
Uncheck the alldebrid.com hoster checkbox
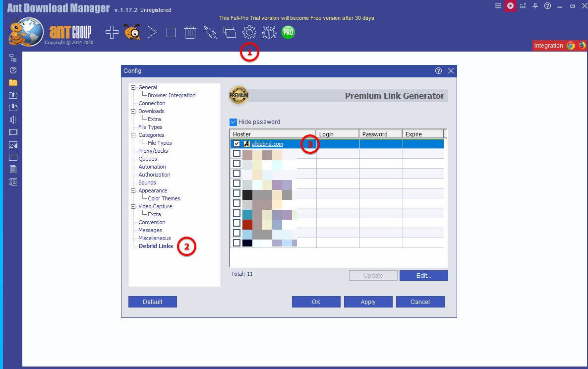tap(236, 144)
